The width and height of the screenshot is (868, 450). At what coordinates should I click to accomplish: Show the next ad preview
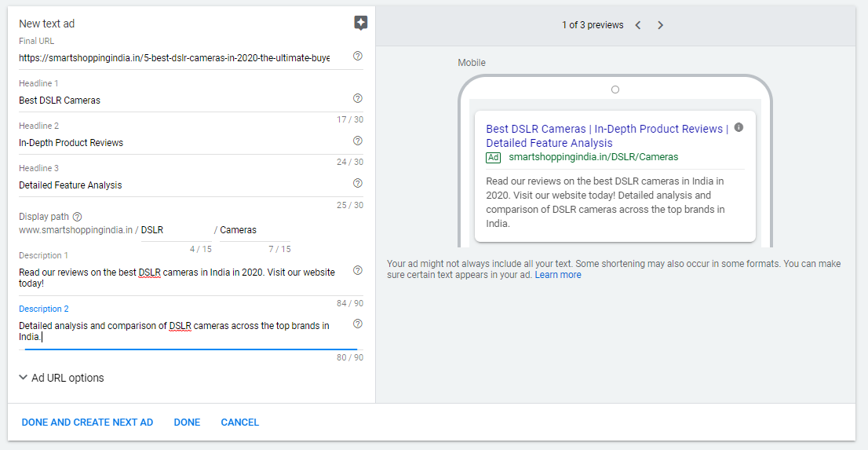point(660,25)
